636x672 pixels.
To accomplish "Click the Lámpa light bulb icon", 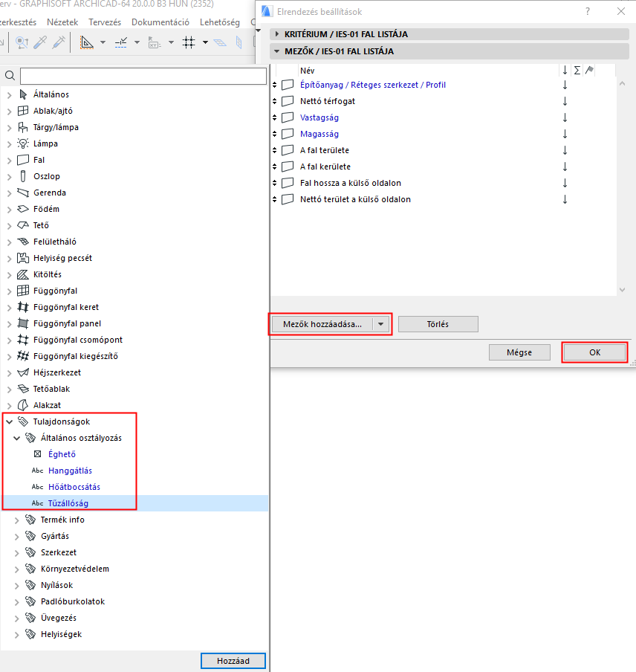I will pos(23,143).
